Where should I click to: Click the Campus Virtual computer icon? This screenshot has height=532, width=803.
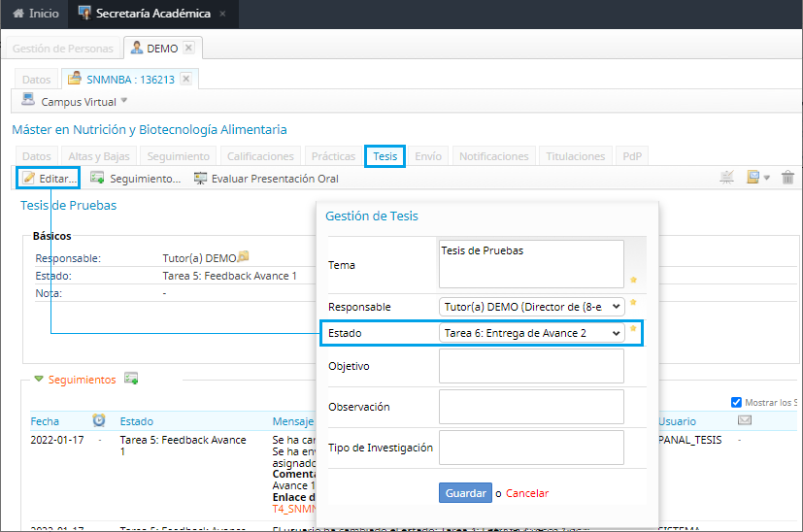pos(27,99)
